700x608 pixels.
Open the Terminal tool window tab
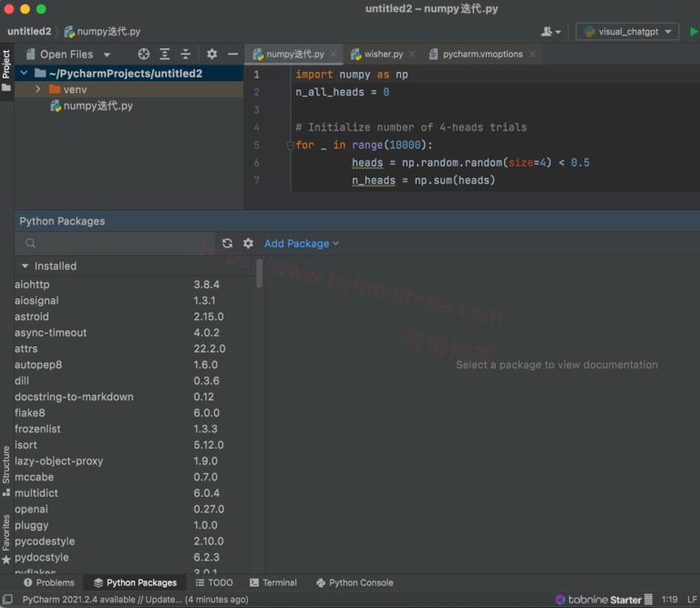[273, 582]
